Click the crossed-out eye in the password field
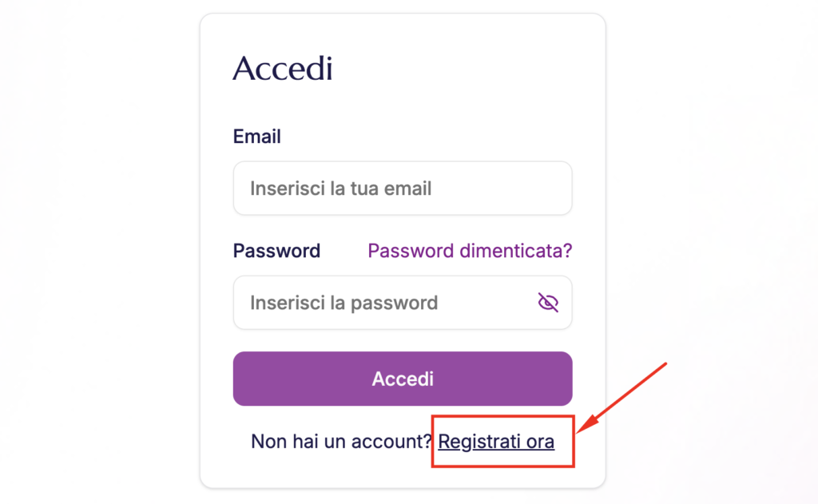Viewport: 818px width, 504px height. pyautogui.click(x=548, y=303)
